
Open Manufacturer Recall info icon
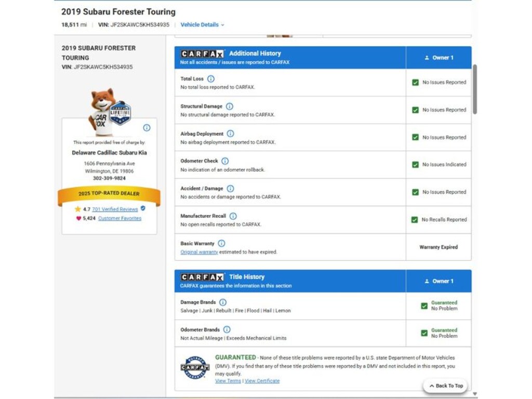(233, 216)
